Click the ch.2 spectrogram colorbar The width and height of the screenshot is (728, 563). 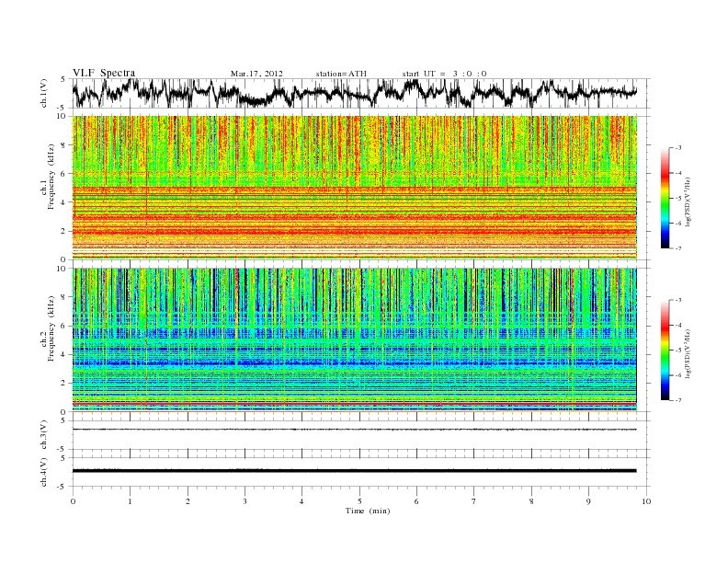coord(665,350)
